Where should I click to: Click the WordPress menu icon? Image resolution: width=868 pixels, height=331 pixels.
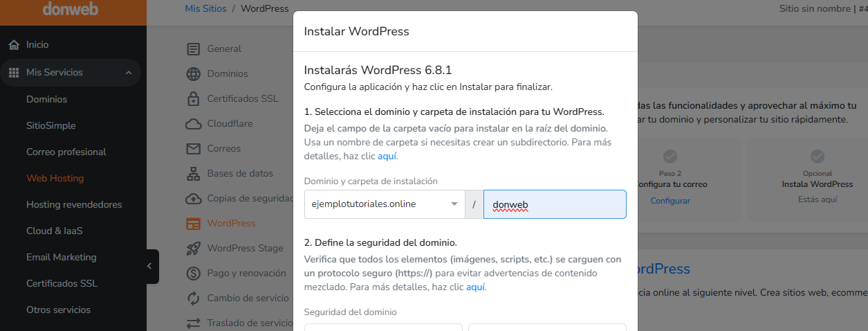point(194,224)
